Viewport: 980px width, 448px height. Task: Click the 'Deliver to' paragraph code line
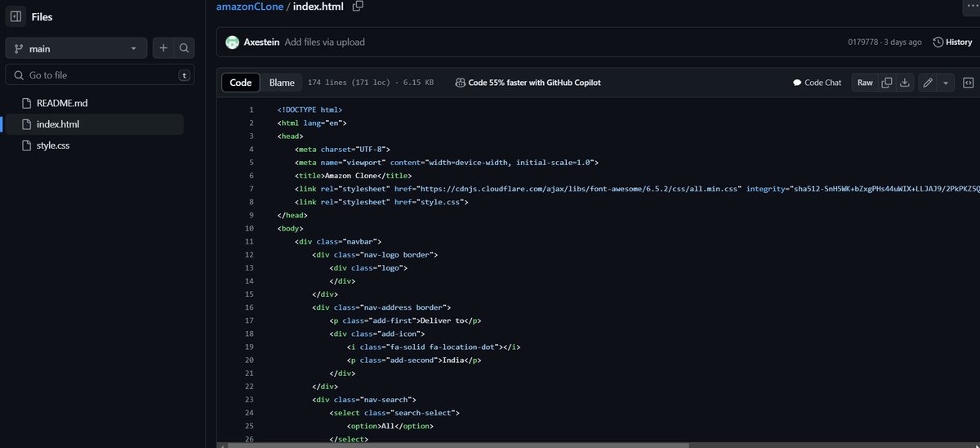405,320
